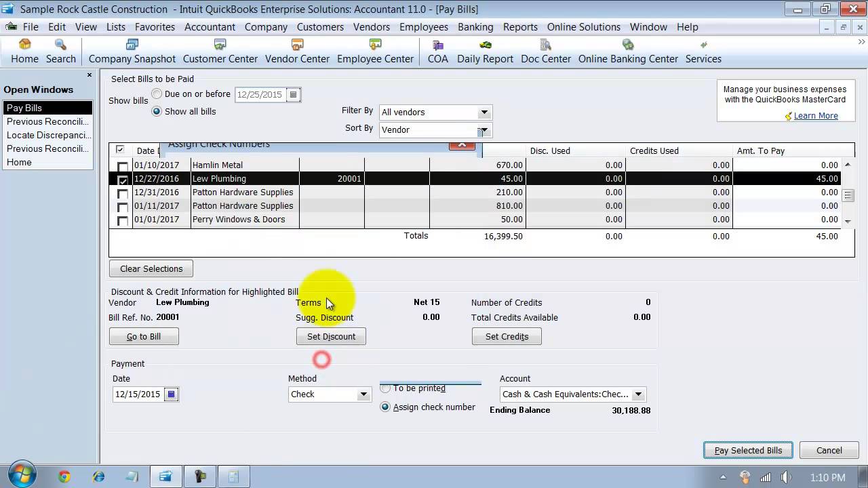This screenshot has height=488, width=868.
Task: Close the Open Windows panel
Action: pyautogui.click(x=89, y=75)
